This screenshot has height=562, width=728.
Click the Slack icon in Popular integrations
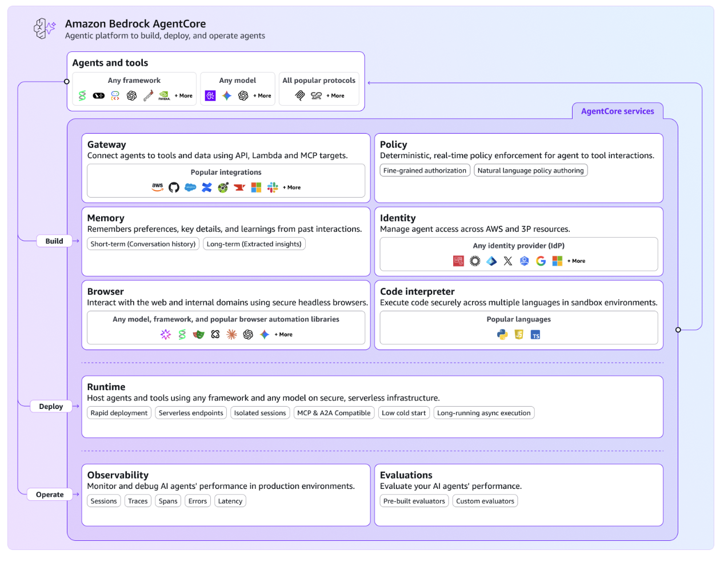tap(273, 187)
